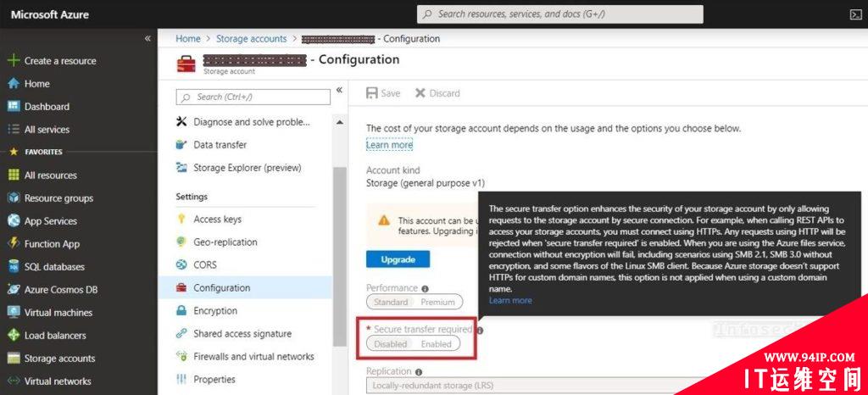
Task: Click the Save button
Action: point(383,93)
